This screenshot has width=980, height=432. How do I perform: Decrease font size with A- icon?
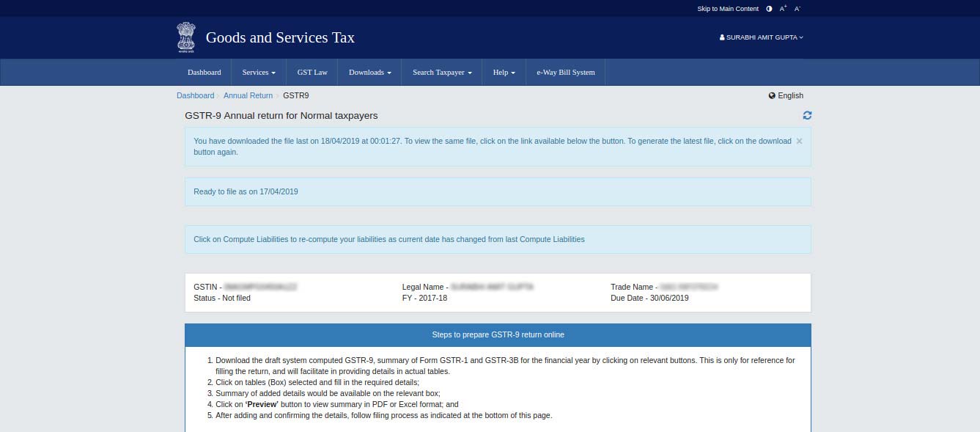pyautogui.click(x=797, y=9)
